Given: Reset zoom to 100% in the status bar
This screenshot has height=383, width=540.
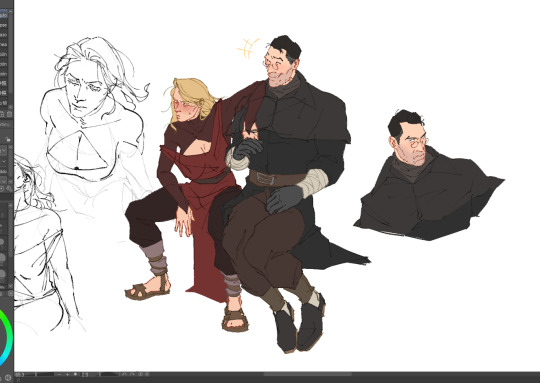Looking at the screenshot, I should click(75, 374).
